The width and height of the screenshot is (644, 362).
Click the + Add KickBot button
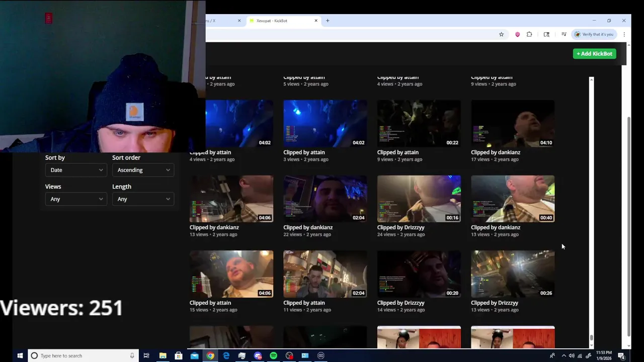[594, 53]
